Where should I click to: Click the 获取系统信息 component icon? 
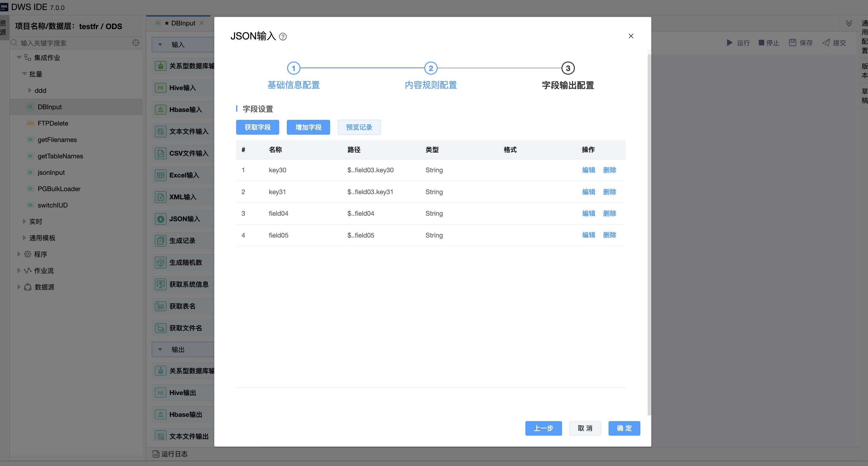click(x=160, y=284)
